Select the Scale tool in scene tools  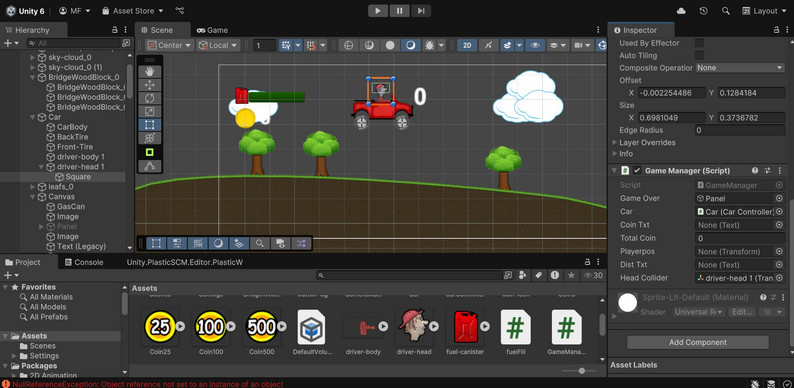(x=149, y=111)
